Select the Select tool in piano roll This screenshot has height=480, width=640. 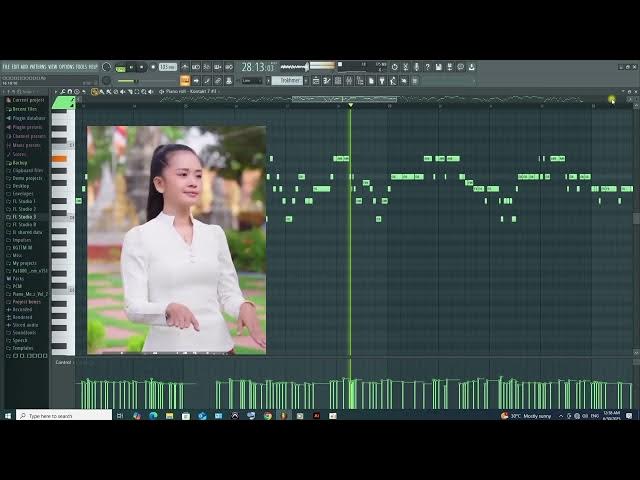click(137, 92)
